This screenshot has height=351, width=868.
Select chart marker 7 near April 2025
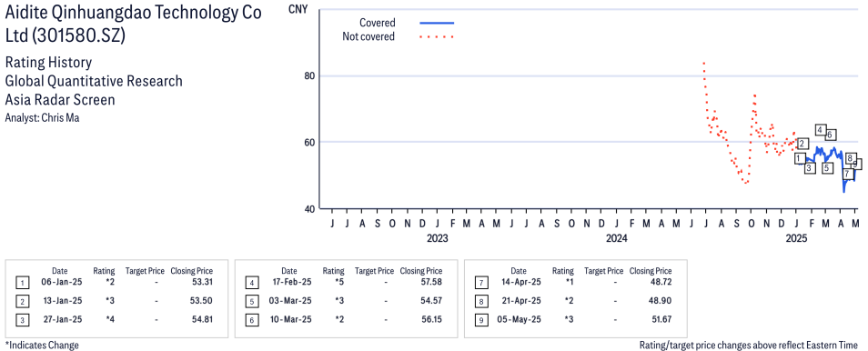[847, 174]
